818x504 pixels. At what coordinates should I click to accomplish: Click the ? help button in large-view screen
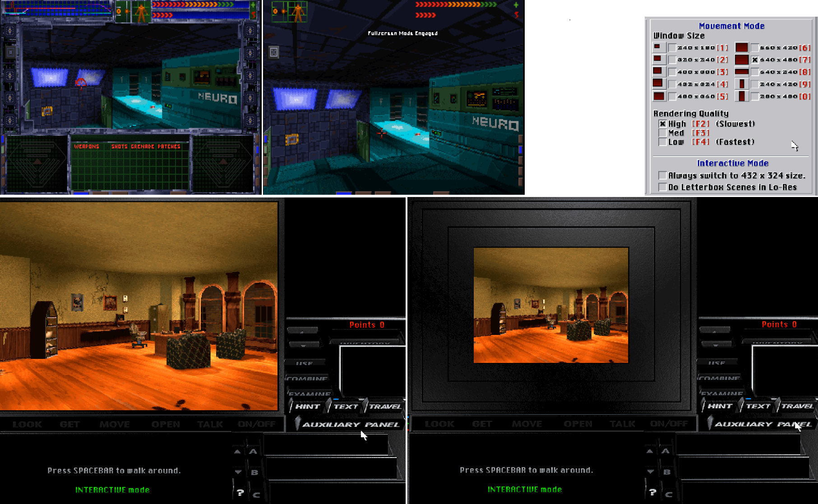pyautogui.click(x=240, y=493)
